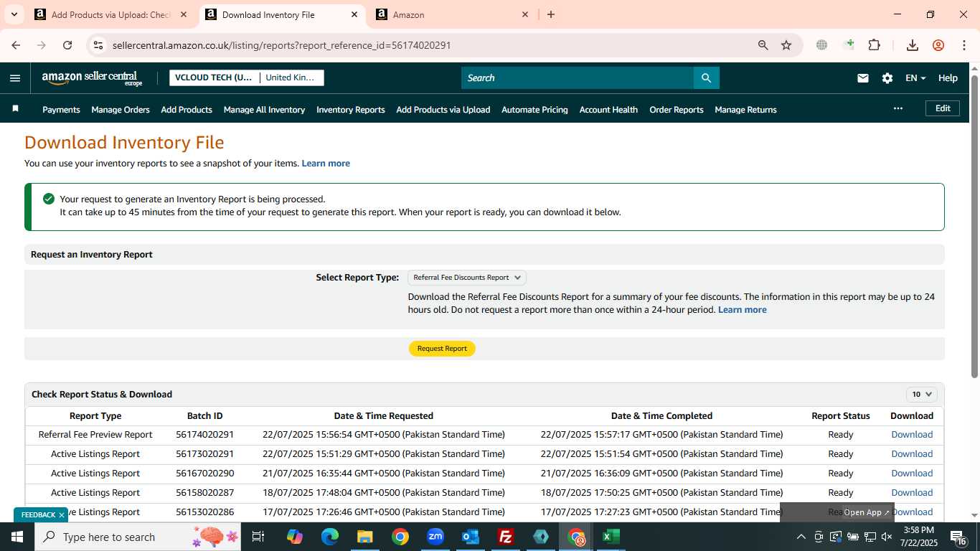980x551 pixels.
Task: Open Manage All Inventory
Action: coord(264,110)
